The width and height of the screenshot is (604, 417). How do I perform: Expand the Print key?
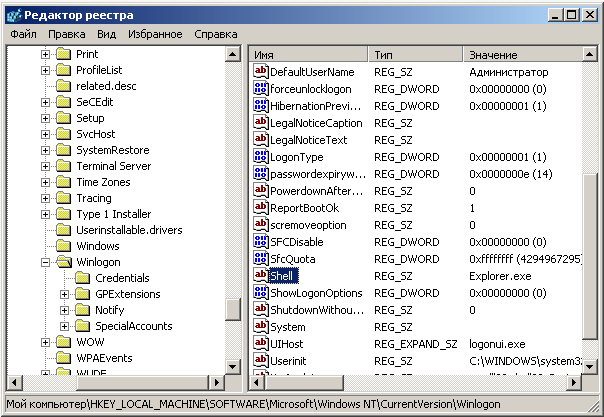[x=45, y=54]
